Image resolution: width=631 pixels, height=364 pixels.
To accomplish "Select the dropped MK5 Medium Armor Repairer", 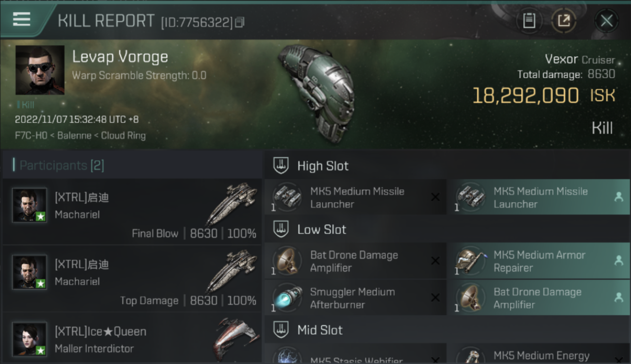I will pos(539,261).
